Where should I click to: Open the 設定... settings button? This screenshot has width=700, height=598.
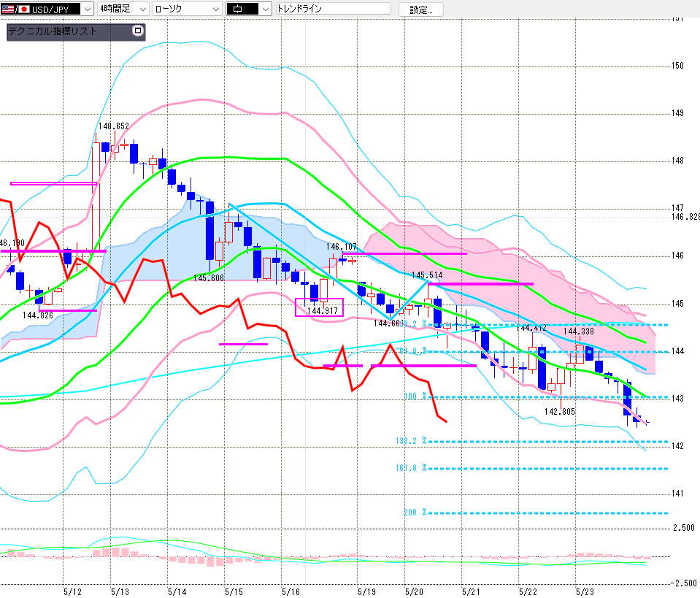pos(420,9)
